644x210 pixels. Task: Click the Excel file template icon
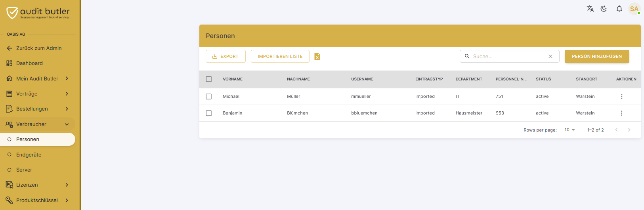317,57
